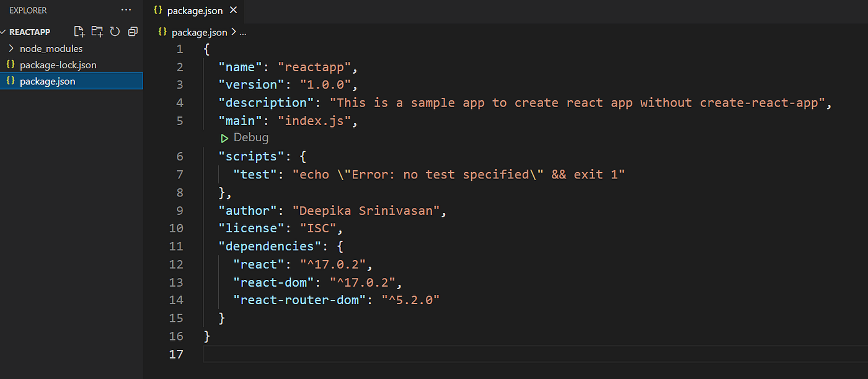Viewport: 868px width, 379px height.
Task: Select package.json in the Explorer
Action: click(48, 81)
